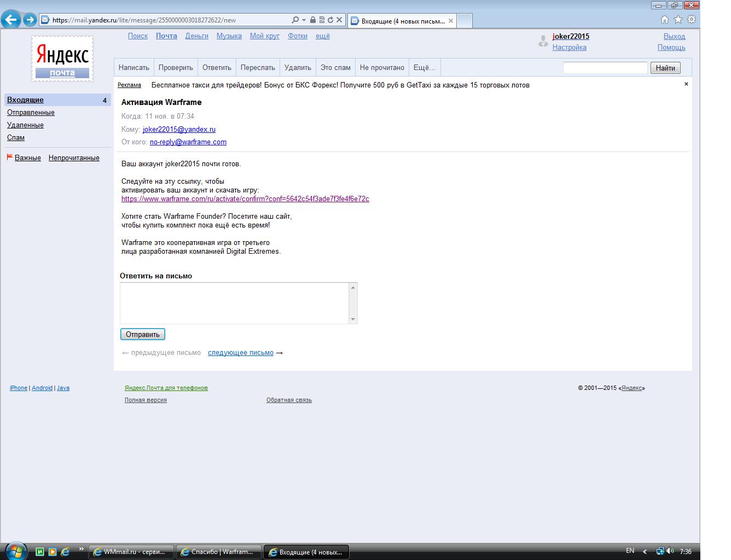
Task: Click into the reply message text area
Action: pos(235,303)
